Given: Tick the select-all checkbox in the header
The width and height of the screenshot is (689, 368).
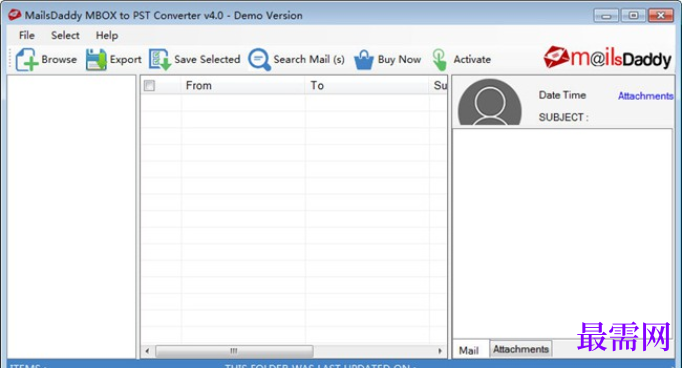Looking at the screenshot, I should click(x=149, y=85).
